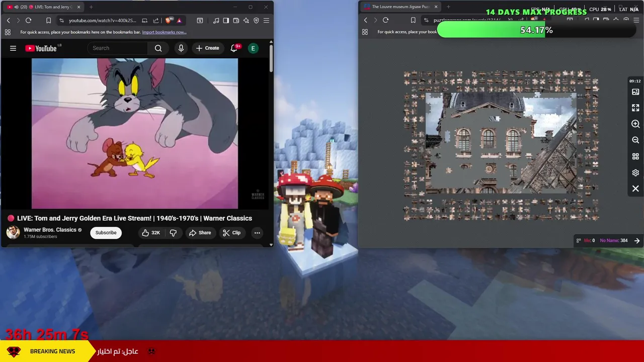Reload the puzzle page

(x=385, y=20)
